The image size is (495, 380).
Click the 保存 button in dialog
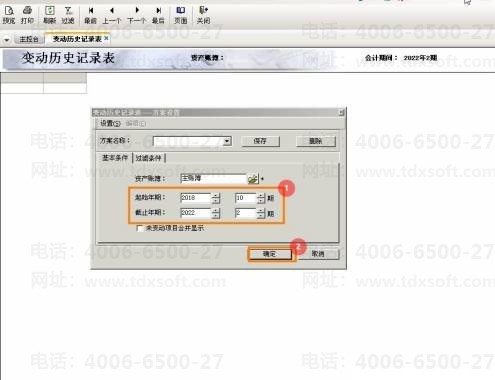click(260, 141)
